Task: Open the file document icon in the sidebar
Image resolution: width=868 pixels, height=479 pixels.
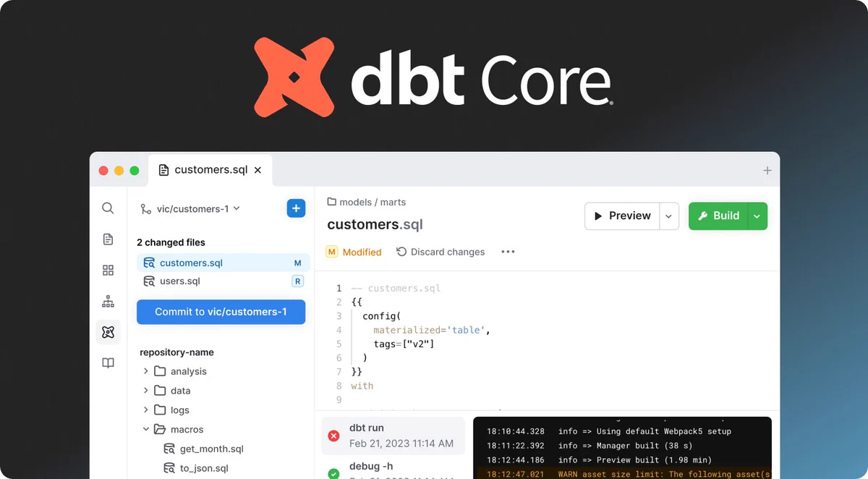Action: [x=108, y=239]
